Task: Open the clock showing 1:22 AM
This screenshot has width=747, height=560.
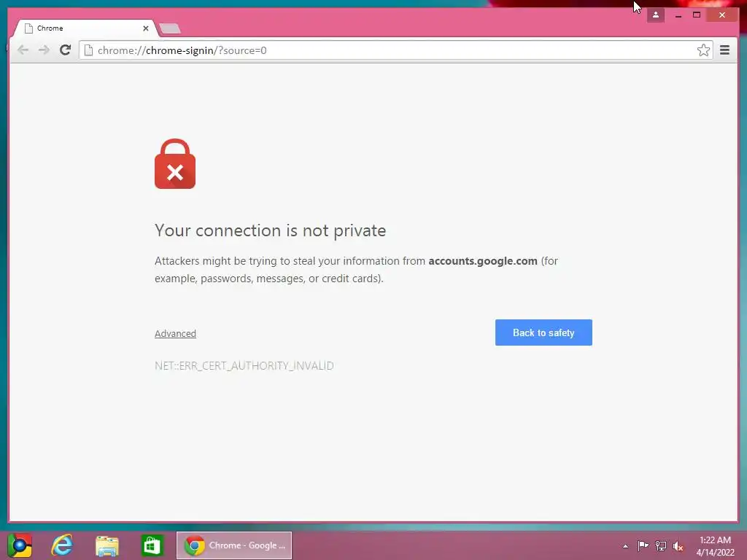Action: pyautogui.click(x=715, y=546)
